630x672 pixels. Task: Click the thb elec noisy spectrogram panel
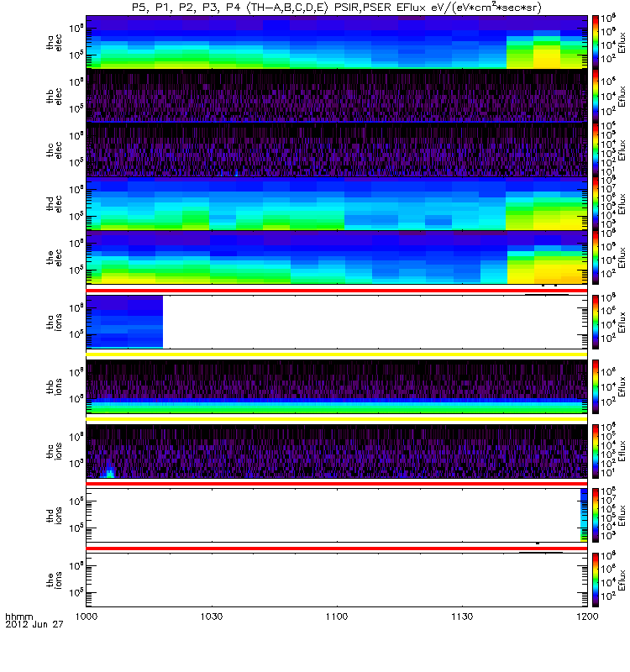pos(337,96)
